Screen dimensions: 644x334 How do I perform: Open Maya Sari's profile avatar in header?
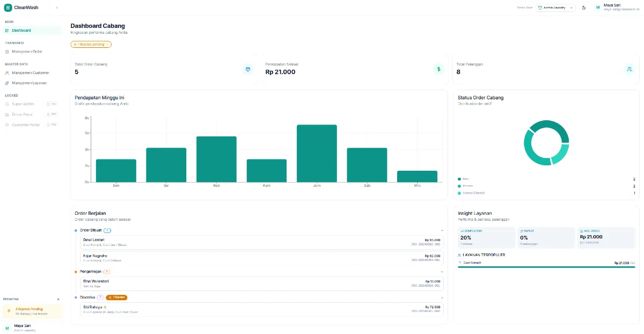coord(598,8)
